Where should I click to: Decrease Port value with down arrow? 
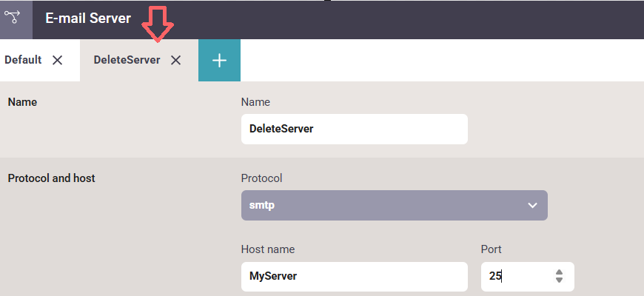coord(559,280)
